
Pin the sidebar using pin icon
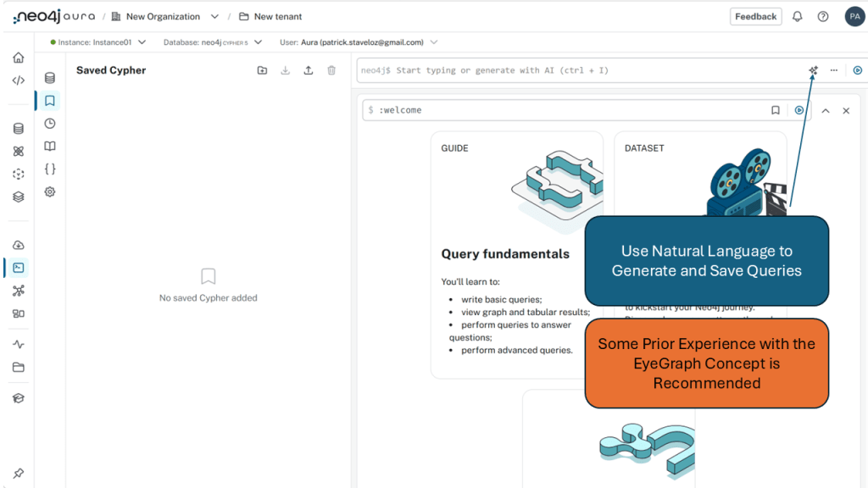tap(18, 473)
